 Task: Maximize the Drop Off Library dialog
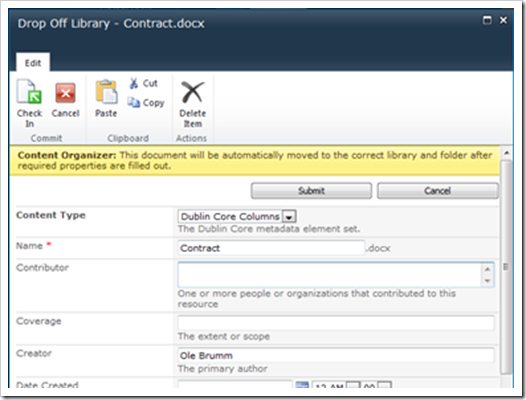pos(487,20)
